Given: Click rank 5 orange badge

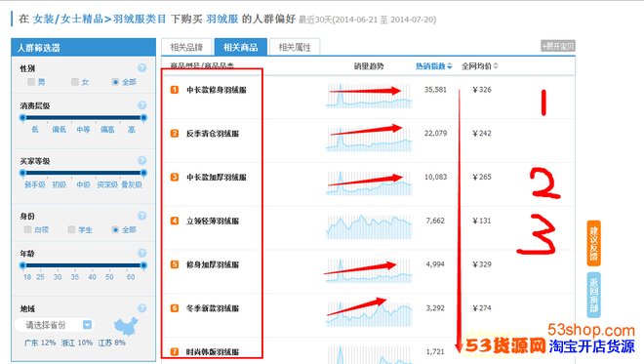Looking at the screenshot, I should [x=175, y=264].
